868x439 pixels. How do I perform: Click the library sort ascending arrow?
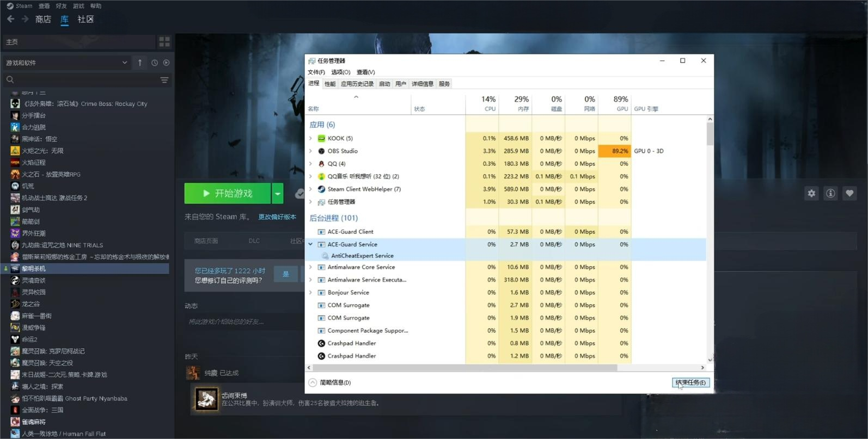140,63
